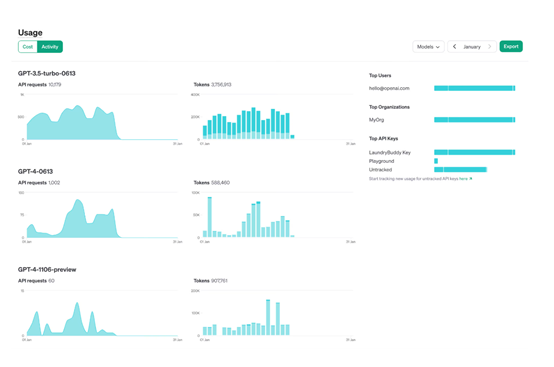Switch to the Cost tab
554x367 pixels.
[28, 47]
